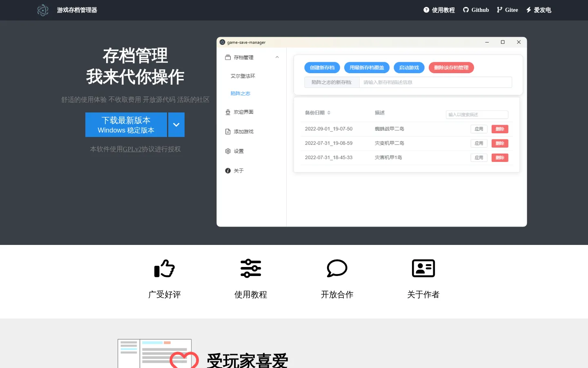
Task: Click the 2022-09-01_19-07-50 date cell
Action: pos(329,129)
